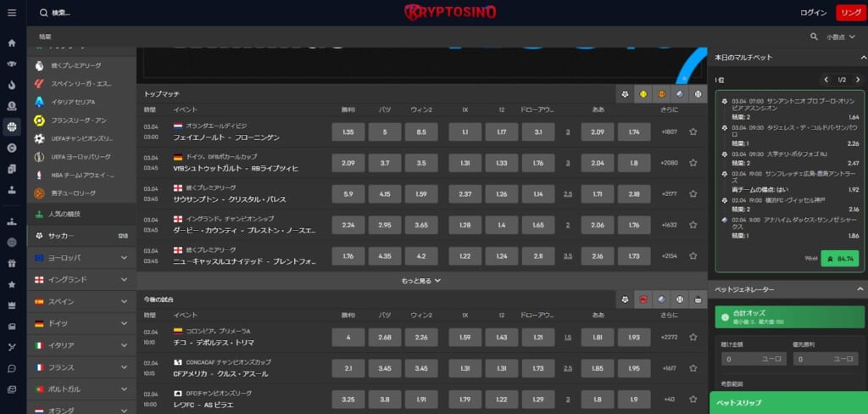Open 人気の競技 section heading

(81, 214)
